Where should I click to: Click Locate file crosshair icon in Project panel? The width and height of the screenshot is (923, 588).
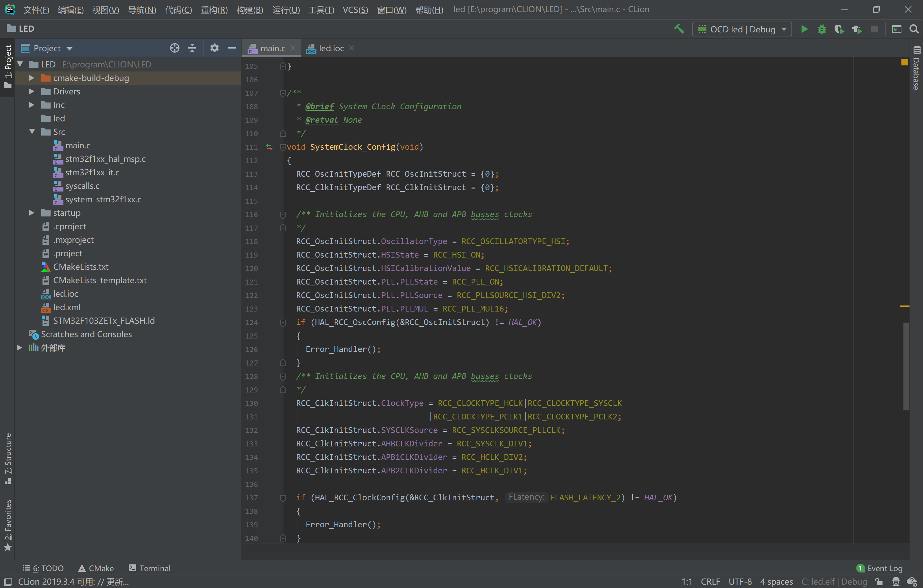click(174, 48)
